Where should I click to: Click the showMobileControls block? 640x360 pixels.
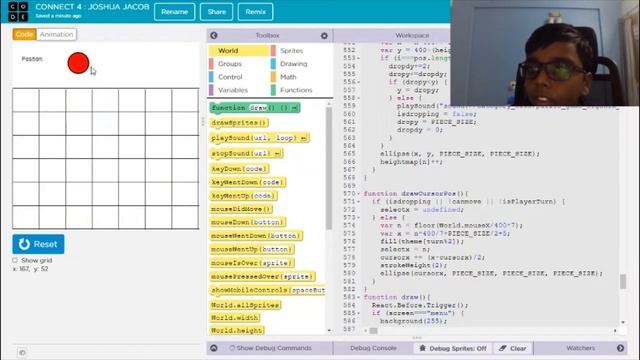(268, 290)
